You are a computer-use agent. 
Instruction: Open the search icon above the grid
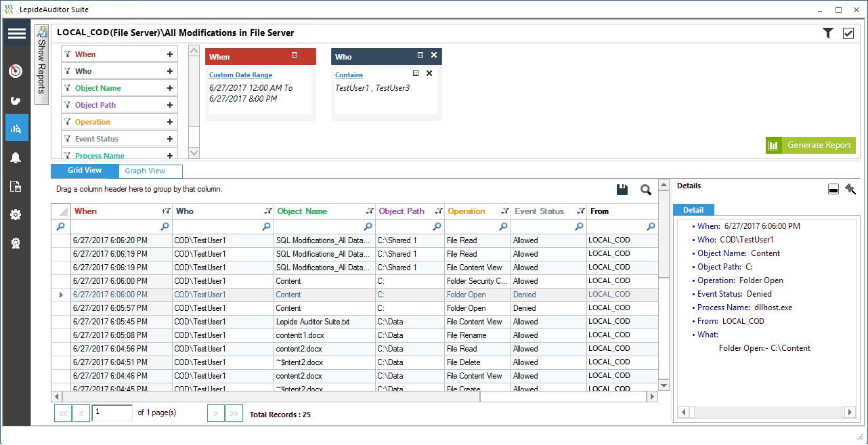pyautogui.click(x=645, y=190)
